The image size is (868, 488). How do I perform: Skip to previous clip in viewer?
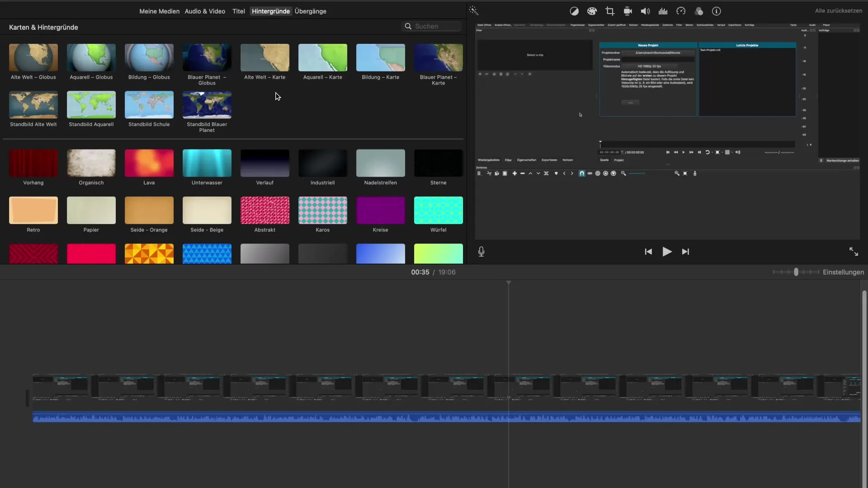click(x=648, y=252)
